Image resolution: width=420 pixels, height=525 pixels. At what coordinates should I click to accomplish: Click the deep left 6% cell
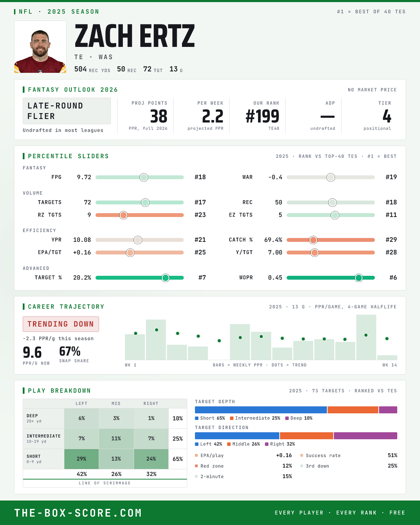82,418
